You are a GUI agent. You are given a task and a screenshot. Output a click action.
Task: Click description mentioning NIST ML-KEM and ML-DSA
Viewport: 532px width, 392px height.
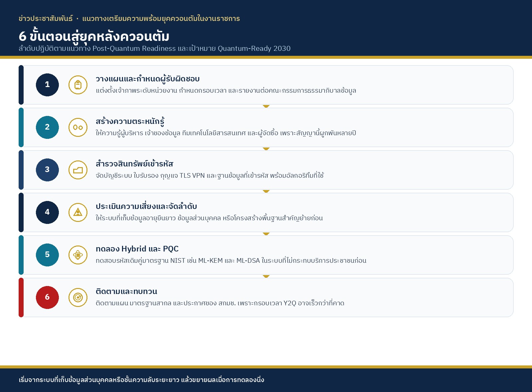coord(231,260)
